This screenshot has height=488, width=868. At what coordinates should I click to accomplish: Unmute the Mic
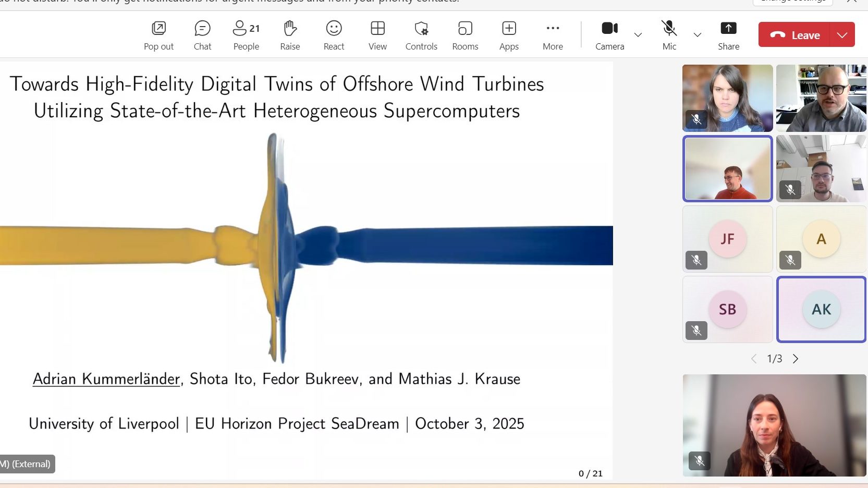click(x=669, y=35)
